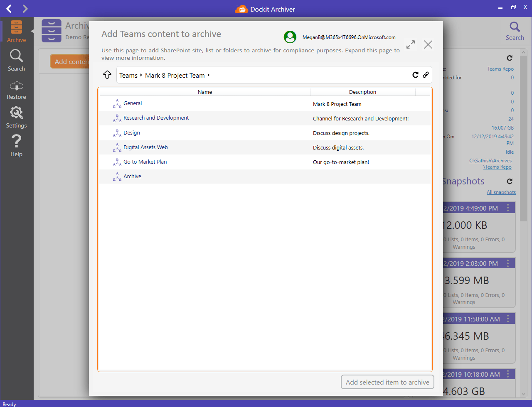Image resolution: width=532 pixels, height=407 pixels.
Task: Click the channel icon beside Digital Assets Web
Action: point(117,148)
